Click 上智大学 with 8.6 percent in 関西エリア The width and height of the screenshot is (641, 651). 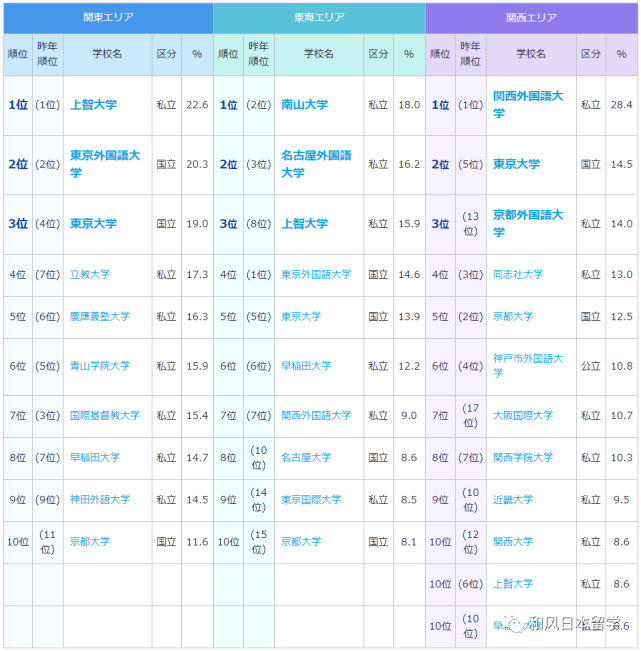513,584
